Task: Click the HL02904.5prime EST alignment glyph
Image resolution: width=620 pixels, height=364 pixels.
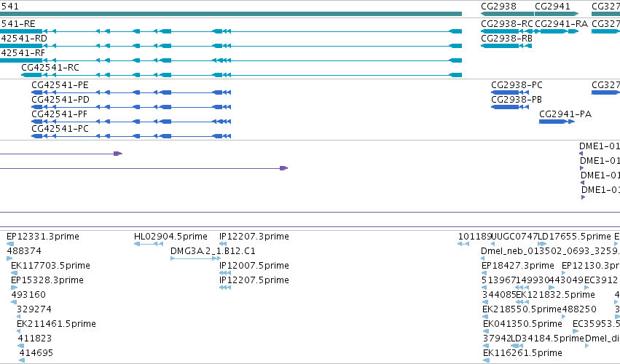Action: pyautogui.click(x=149, y=244)
